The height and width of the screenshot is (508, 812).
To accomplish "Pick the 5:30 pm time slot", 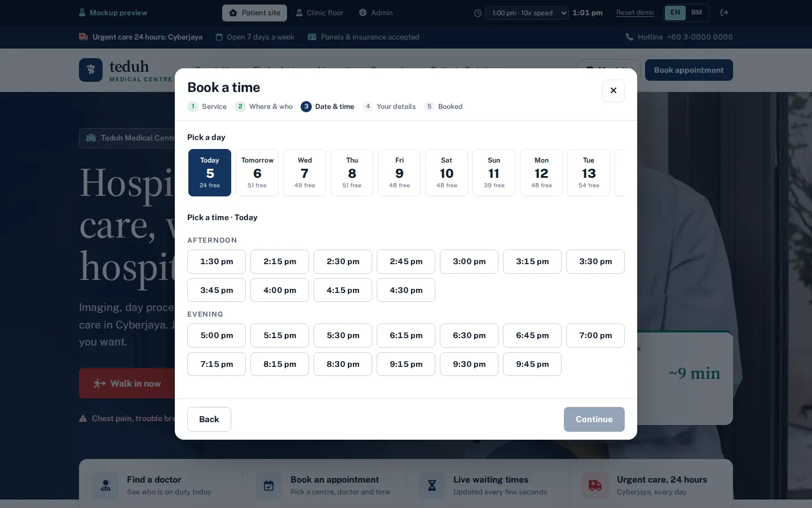I will [x=343, y=335].
